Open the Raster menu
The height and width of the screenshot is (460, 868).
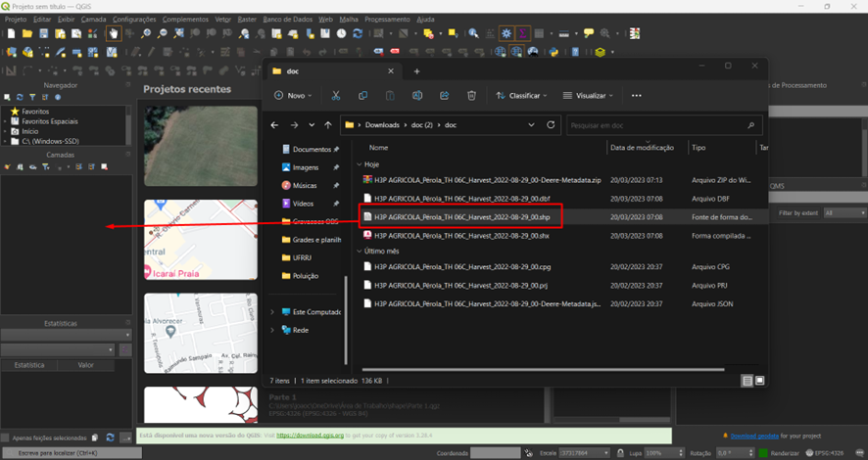(x=247, y=20)
